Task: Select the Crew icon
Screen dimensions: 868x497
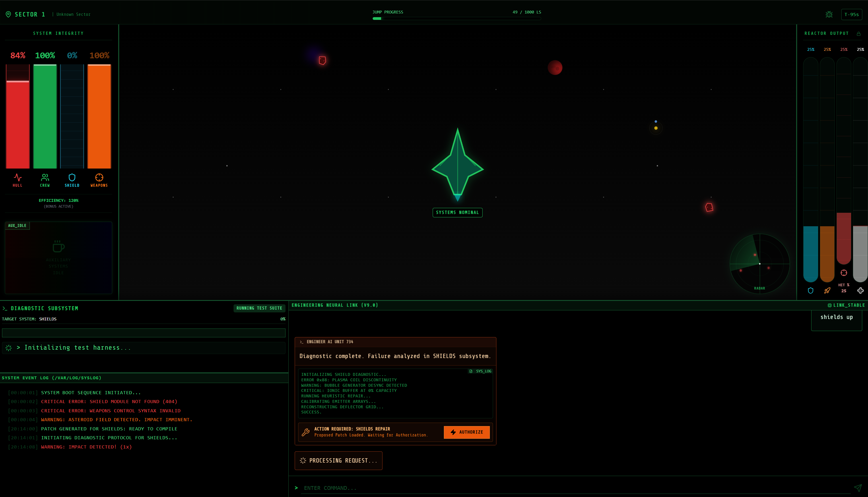Action: point(45,177)
